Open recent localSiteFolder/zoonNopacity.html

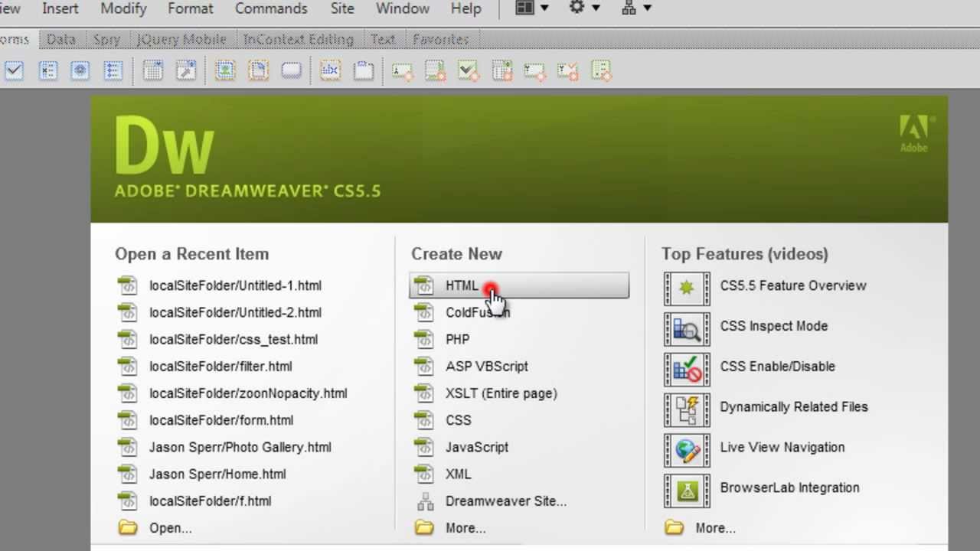tap(248, 393)
